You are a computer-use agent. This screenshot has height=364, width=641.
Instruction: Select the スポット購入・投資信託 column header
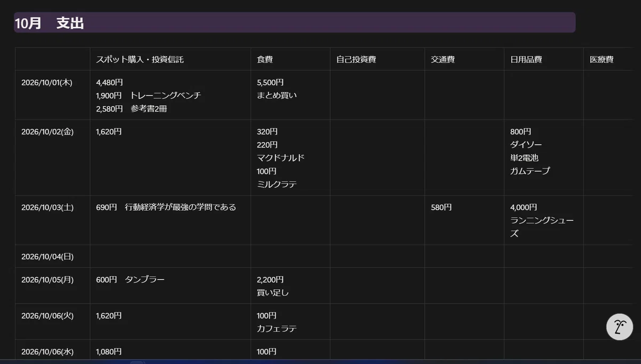pyautogui.click(x=140, y=59)
